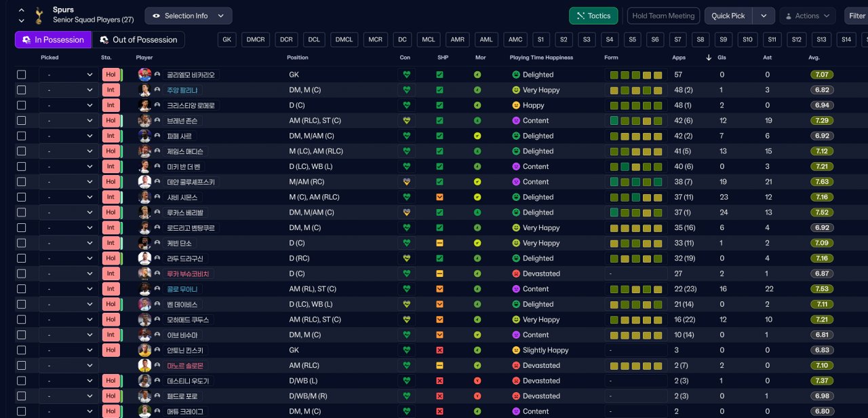Click the form squares for 데얀 쿨루셰프스키
Viewport: 868px width, 418px height.
pyautogui.click(x=635, y=182)
